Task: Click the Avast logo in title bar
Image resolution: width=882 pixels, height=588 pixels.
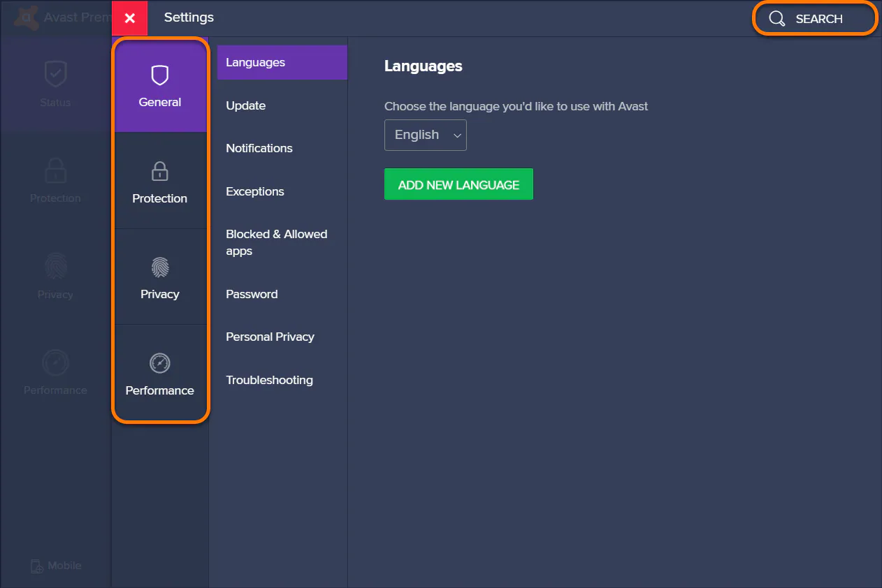Action: pyautogui.click(x=27, y=17)
